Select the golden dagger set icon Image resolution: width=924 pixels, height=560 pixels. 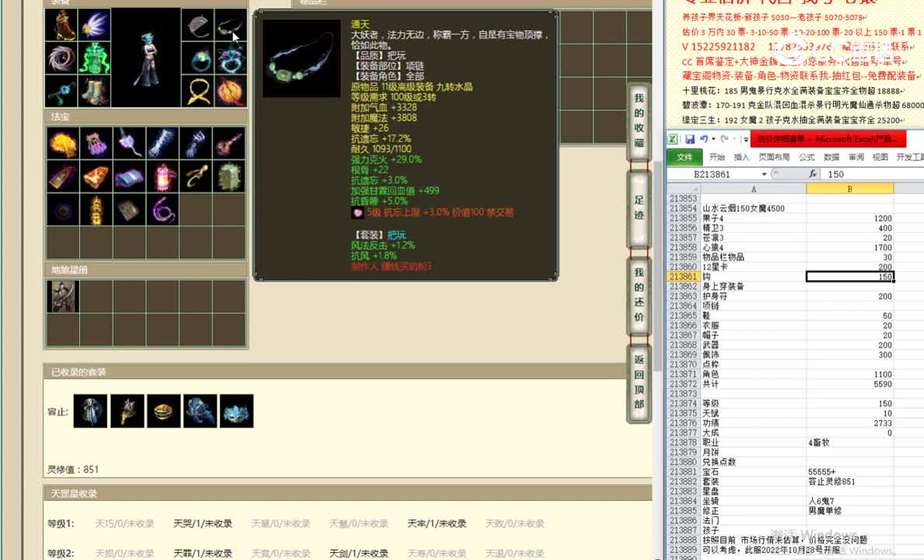coord(128,411)
